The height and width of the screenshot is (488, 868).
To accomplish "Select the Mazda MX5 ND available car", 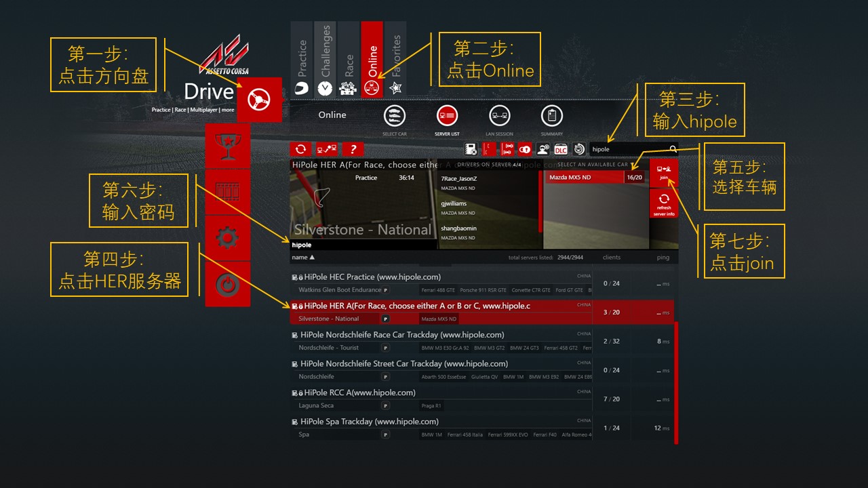I will 596,178.
